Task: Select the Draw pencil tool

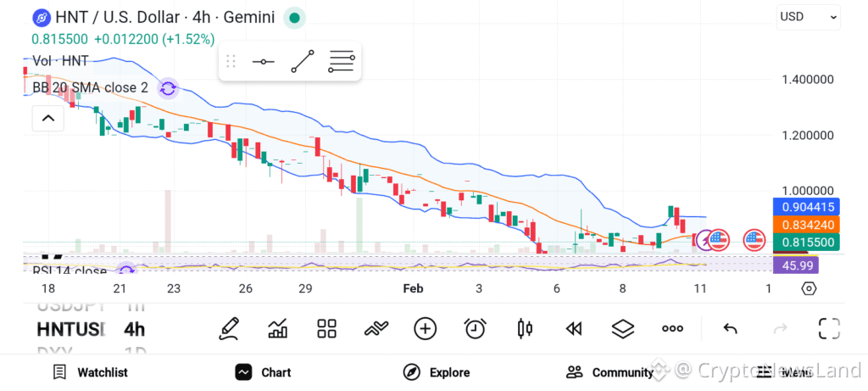Action: (229, 328)
